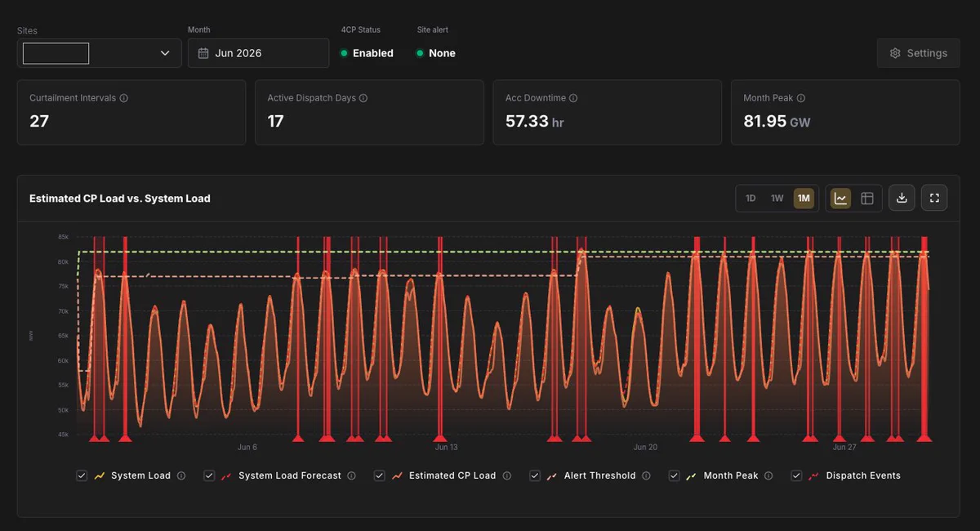980x531 pixels.
Task: Click the Jun 27 axis label
Action: tap(844, 447)
